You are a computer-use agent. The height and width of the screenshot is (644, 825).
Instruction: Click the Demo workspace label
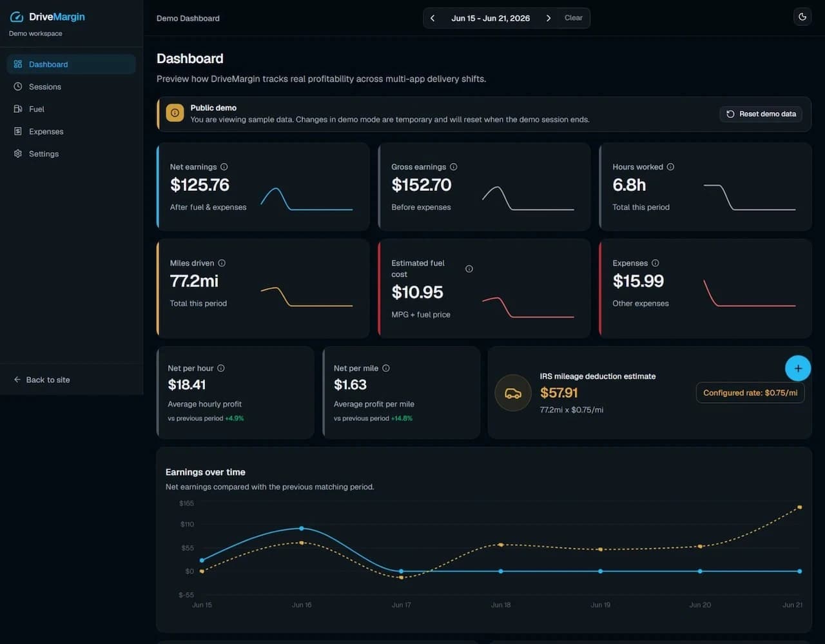(35, 34)
